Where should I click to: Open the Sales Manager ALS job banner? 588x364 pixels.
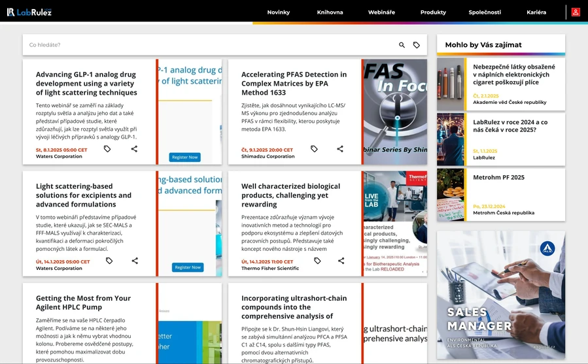tap(501, 295)
